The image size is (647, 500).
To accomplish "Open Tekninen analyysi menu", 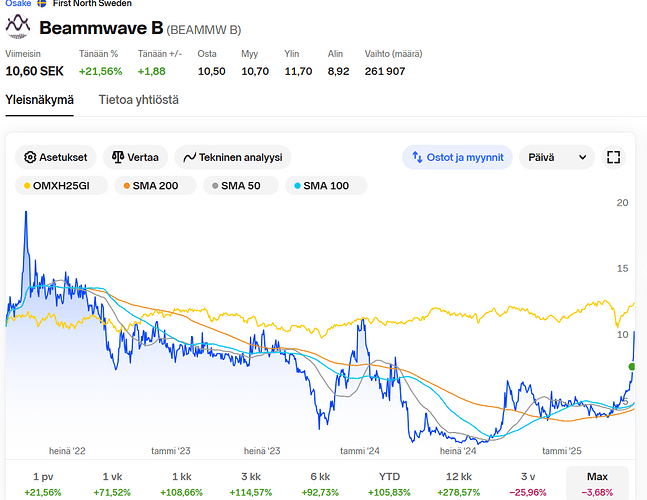I will 233,157.
